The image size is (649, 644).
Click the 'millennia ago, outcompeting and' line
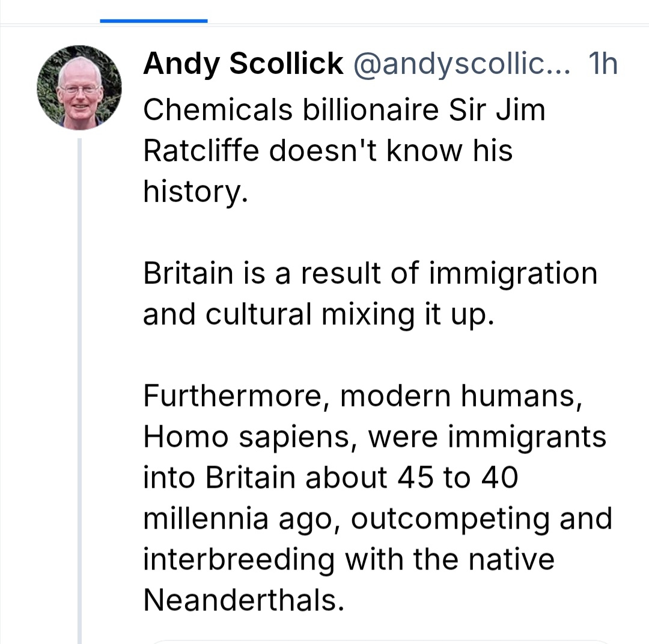377,518
